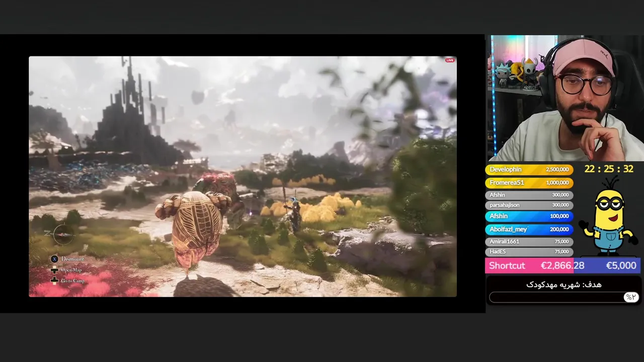
Task: Click the 200,000 donation amount
Action: click(x=559, y=229)
